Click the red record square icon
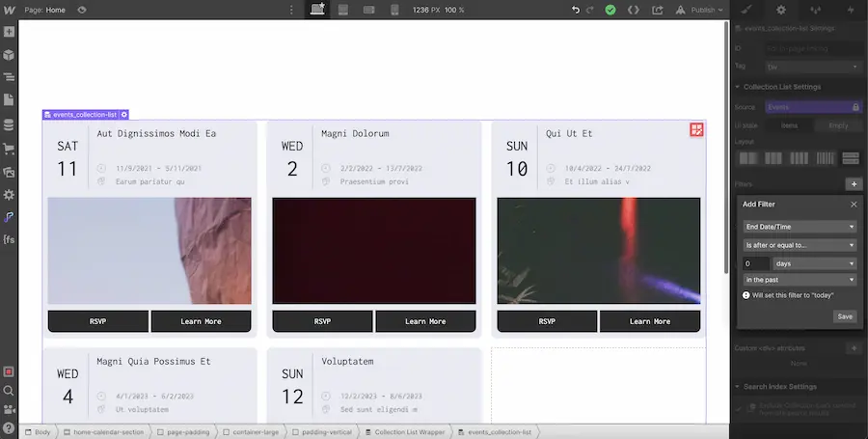Viewport: 868px width, 439px height. pyautogui.click(x=9, y=371)
